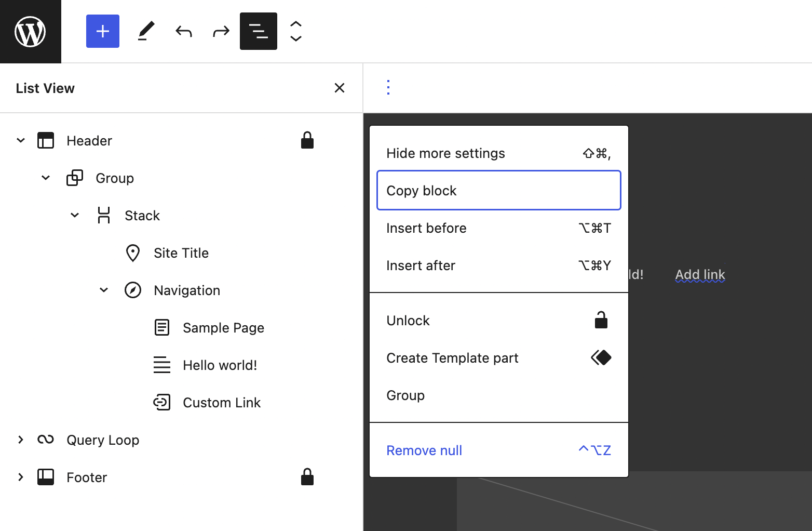Open the block inserter plus button
The height and width of the screenshot is (531, 812).
point(103,31)
